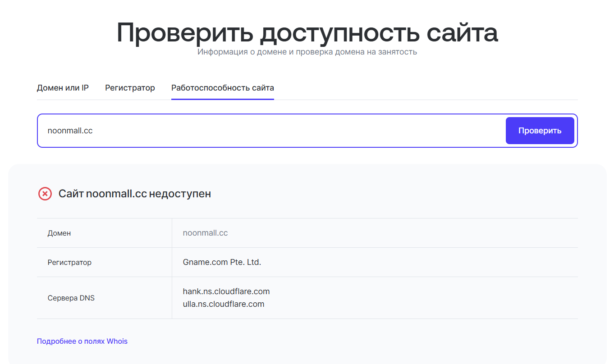The width and height of the screenshot is (614, 364).
Task: Switch to the Домен или IP tab
Action: tap(63, 88)
